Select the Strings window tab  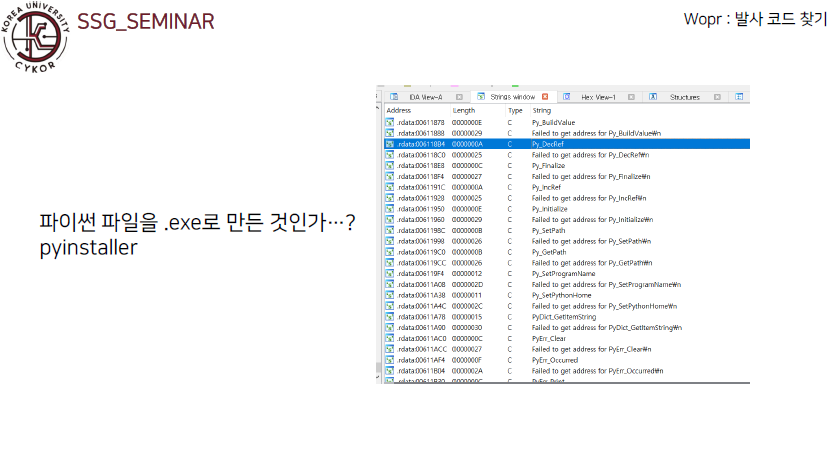click(512, 97)
